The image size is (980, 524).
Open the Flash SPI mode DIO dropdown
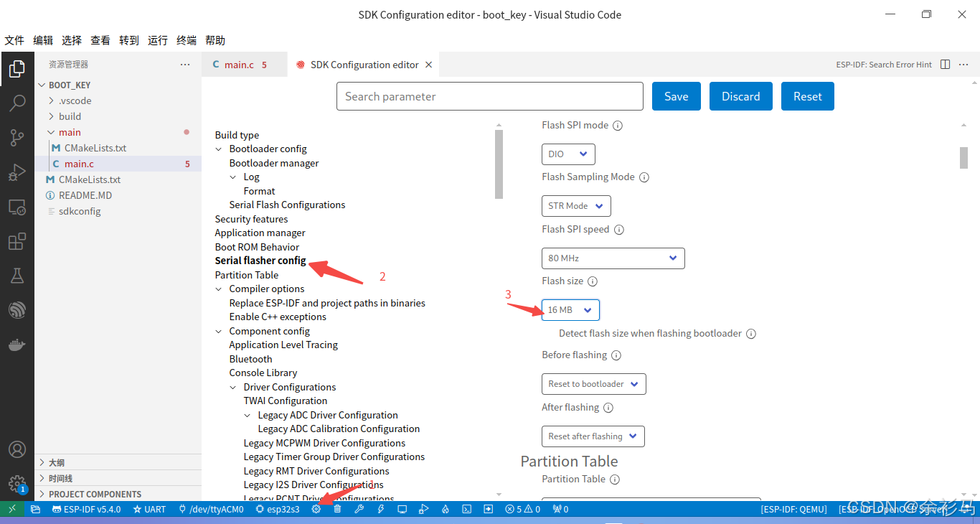click(568, 154)
